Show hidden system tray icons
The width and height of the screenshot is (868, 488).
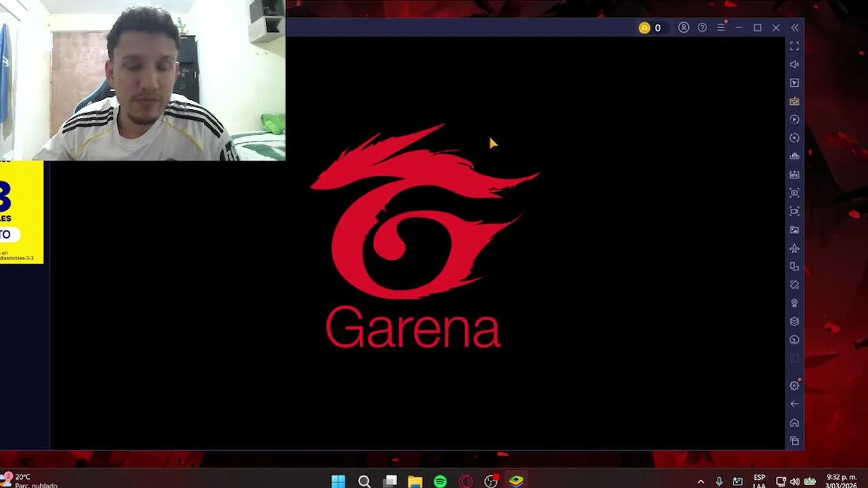[x=701, y=482]
